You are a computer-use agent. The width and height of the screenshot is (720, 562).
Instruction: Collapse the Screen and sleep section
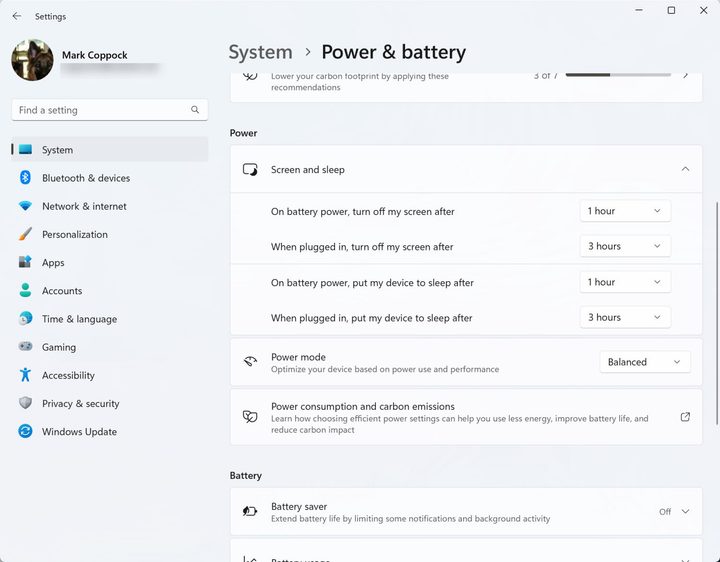(x=685, y=169)
